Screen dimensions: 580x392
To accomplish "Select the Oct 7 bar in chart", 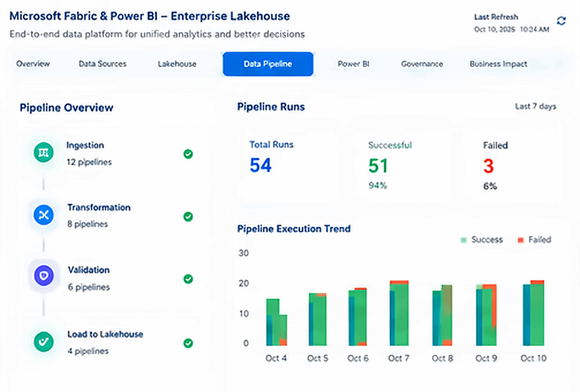I will pos(399,313).
